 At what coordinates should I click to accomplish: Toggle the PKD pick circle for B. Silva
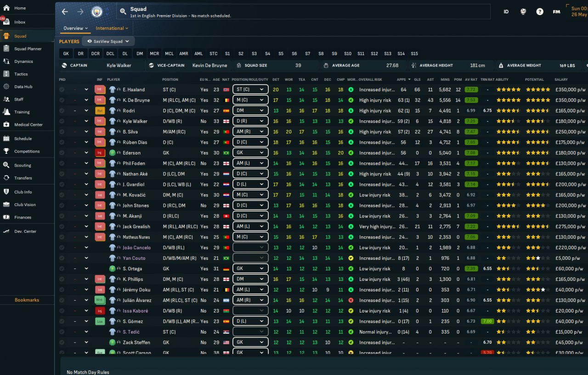[x=62, y=132]
